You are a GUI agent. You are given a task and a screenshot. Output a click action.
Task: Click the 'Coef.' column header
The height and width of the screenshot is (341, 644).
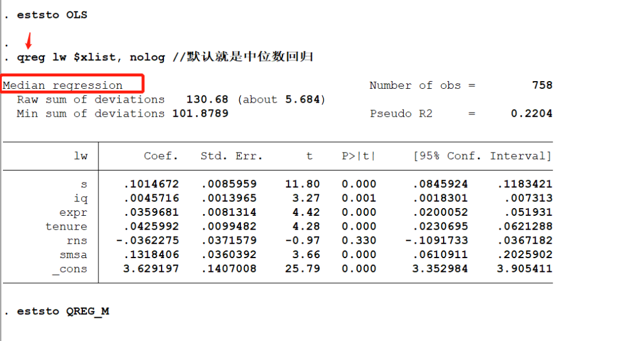(x=161, y=156)
